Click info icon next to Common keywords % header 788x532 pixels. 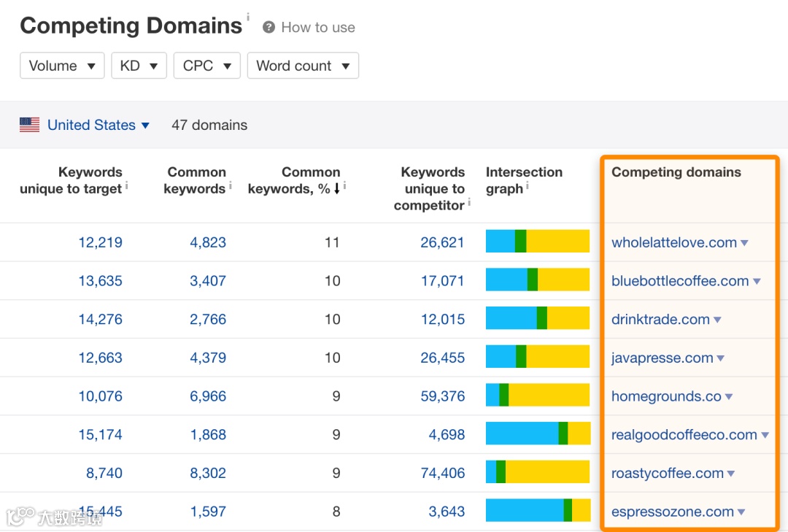344,185
